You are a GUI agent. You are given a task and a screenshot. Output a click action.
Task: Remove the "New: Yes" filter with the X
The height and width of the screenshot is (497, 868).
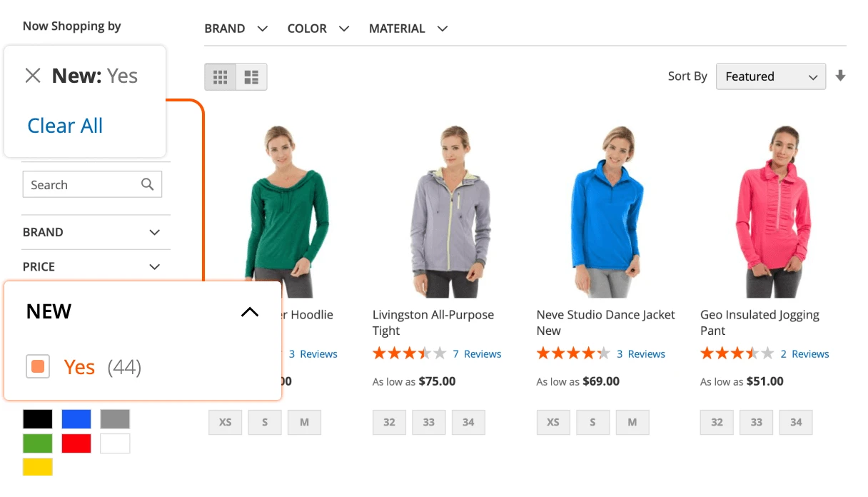point(33,75)
